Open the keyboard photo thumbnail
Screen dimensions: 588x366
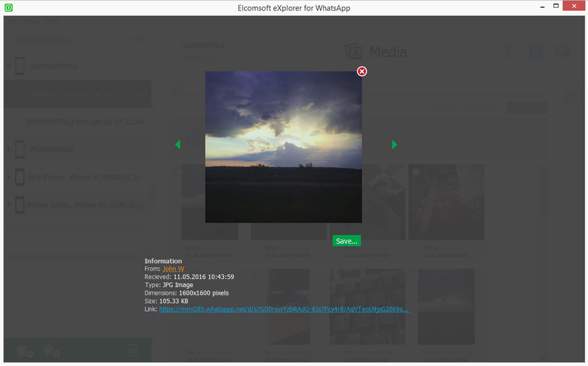pos(368,307)
